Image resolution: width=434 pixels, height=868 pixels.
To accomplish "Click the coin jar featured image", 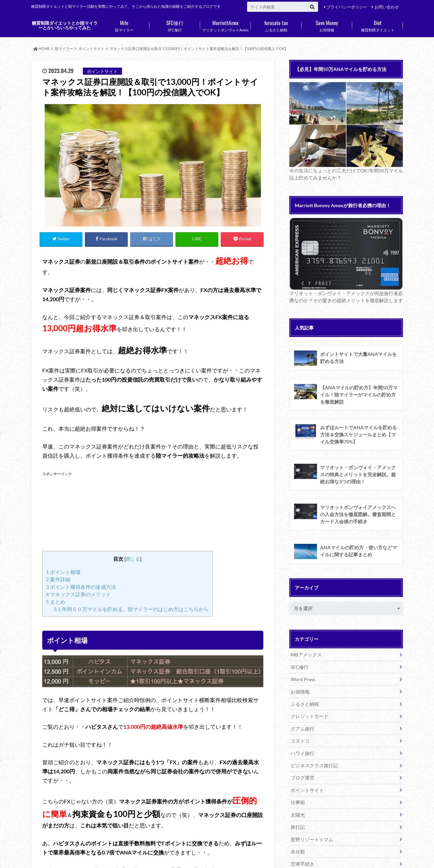I will pos(153,165).
